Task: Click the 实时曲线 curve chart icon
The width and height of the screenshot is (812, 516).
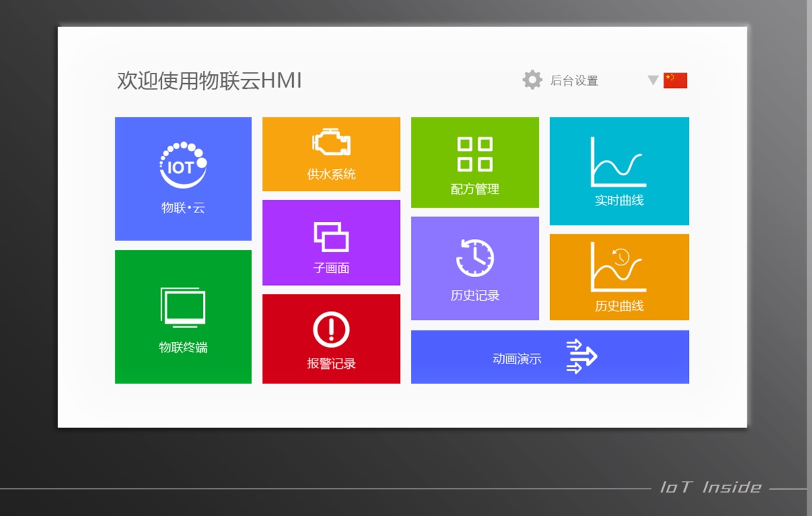Action: coord(618,162)
